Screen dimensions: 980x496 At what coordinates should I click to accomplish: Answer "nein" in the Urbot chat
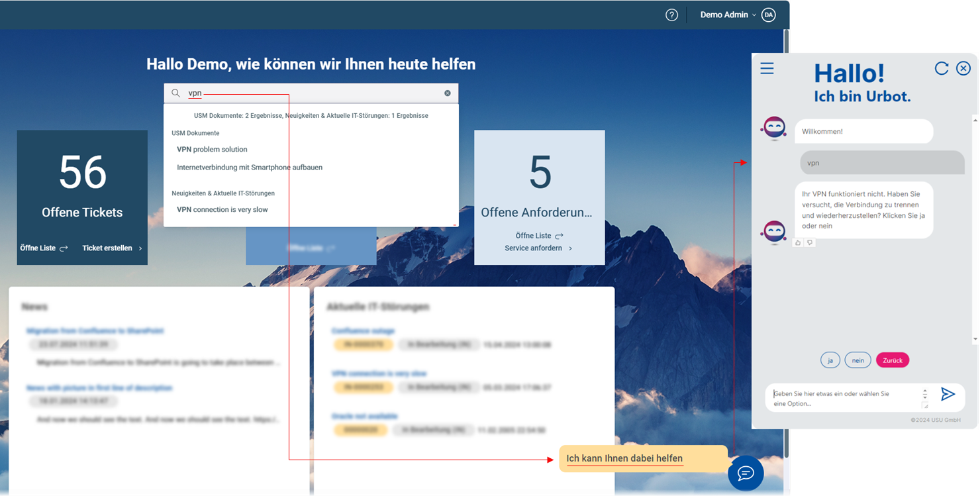coord(858,360)
